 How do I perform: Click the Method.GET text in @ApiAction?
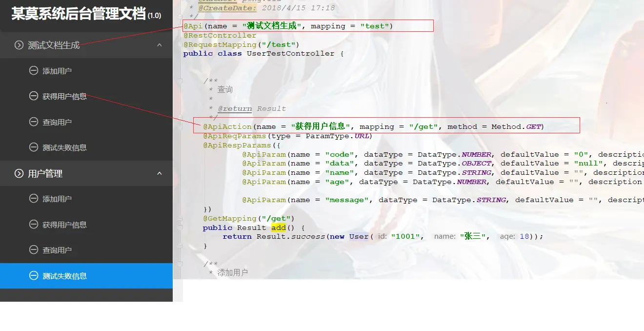tap(516, 126)
